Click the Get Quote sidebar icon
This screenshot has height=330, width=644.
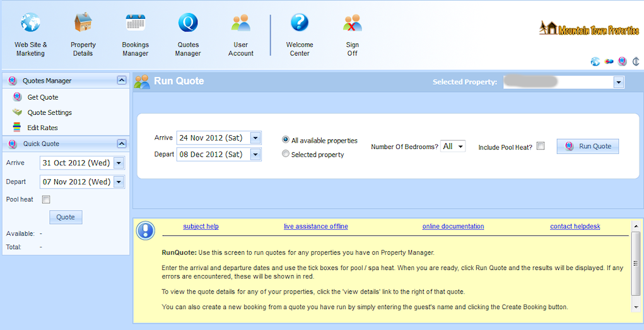coord(17,97)
